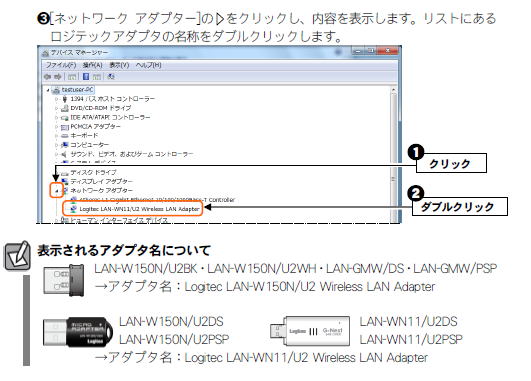Image resolution: width=531 pixels, height=381 pixels.
Task: Click the サウンド、ビデオ speaker device icon
Action: (x=64, y=154)
